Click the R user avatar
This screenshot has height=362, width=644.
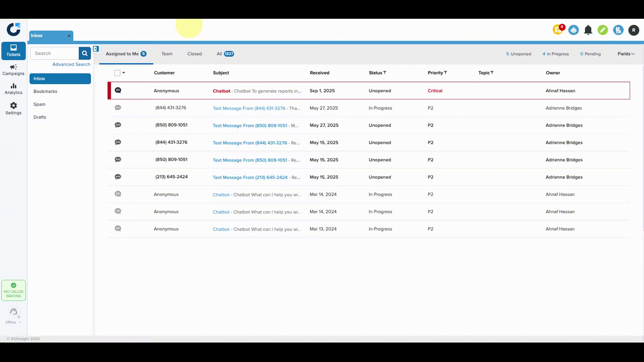coord(634,30)
